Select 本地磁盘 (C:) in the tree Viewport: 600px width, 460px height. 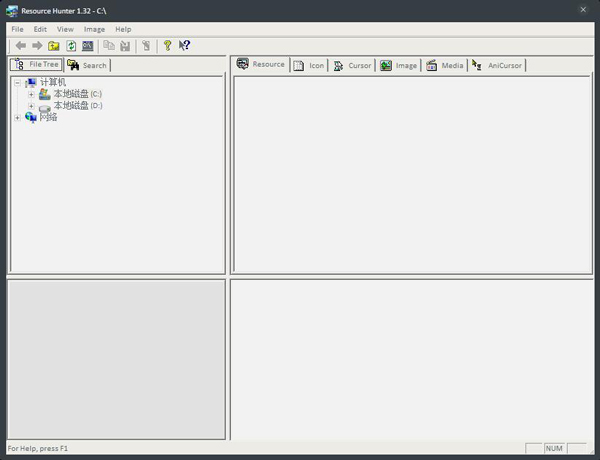(78, 94)
